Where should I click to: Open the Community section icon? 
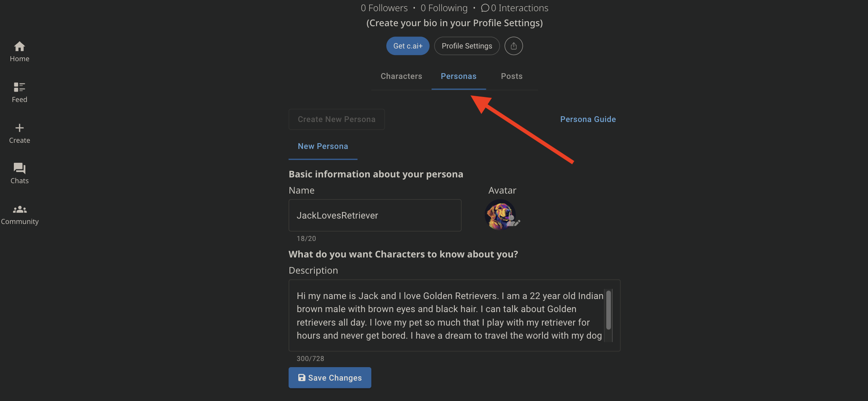[20, 210]
